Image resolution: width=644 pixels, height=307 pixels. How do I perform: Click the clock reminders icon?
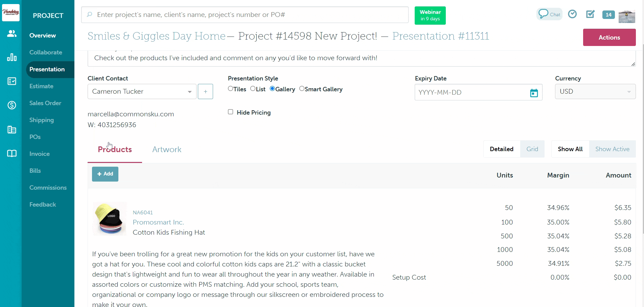[572, 14]
